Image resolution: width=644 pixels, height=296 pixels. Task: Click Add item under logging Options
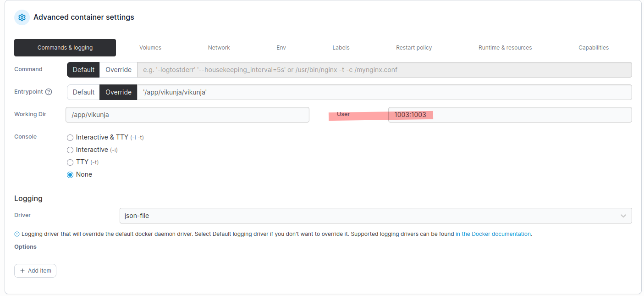[35, 271]
